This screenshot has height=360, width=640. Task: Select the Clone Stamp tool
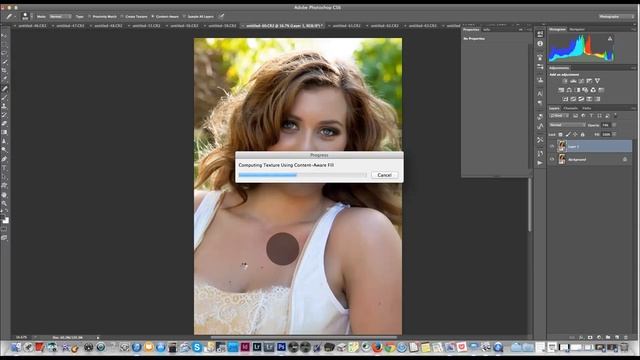4,106
